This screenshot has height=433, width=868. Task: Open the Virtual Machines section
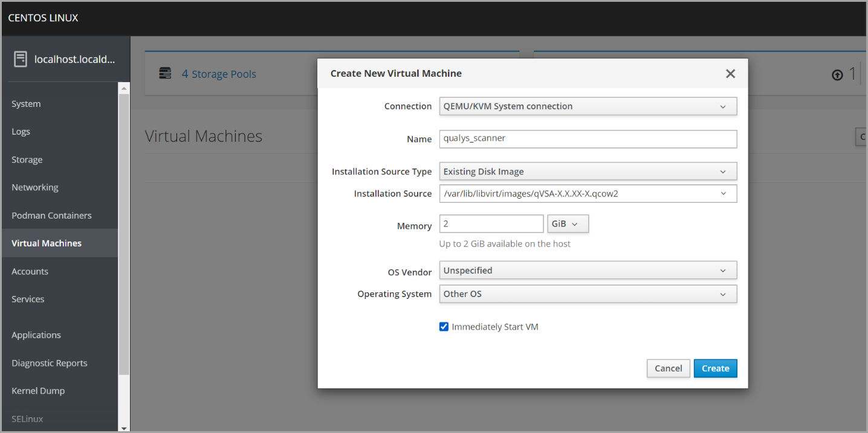click(47, 243)
